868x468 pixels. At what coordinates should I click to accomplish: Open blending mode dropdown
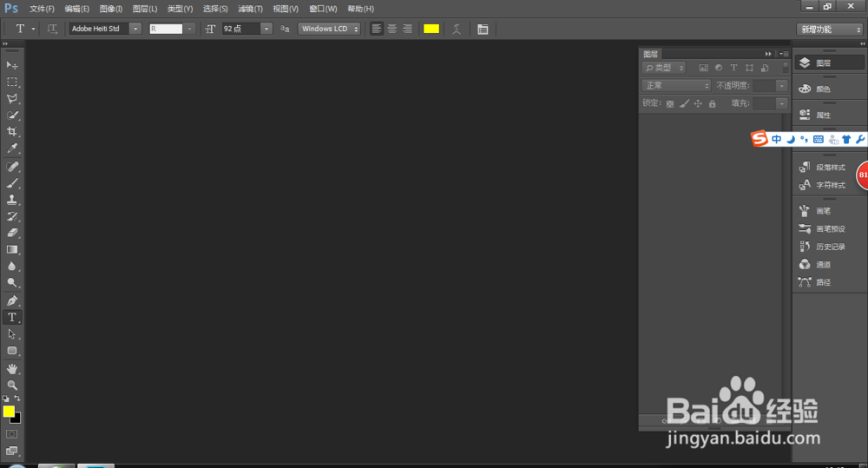(x=676, y=85)
